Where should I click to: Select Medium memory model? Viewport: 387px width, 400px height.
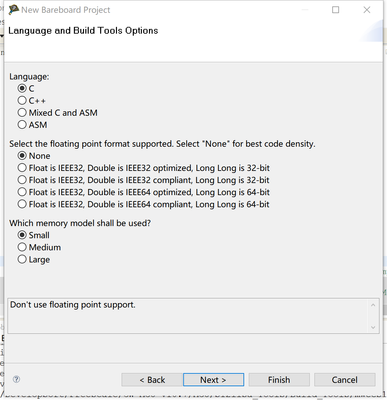[22, 247]
